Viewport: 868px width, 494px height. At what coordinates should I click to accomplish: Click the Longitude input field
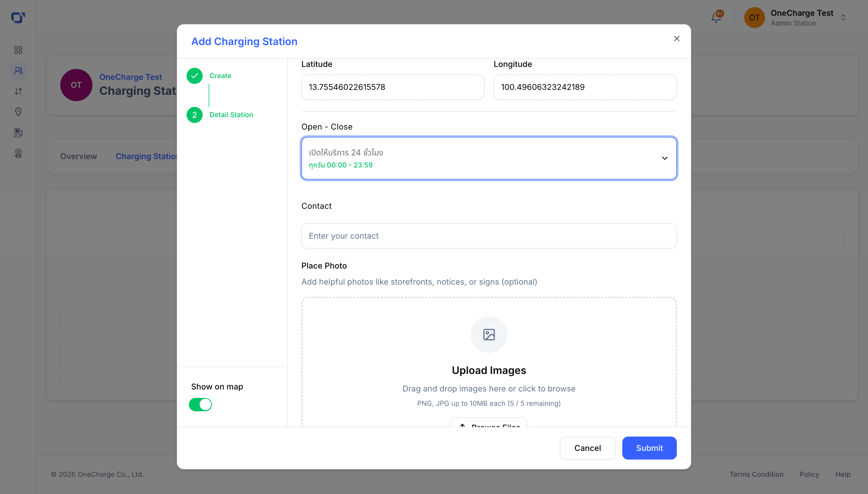585,87
